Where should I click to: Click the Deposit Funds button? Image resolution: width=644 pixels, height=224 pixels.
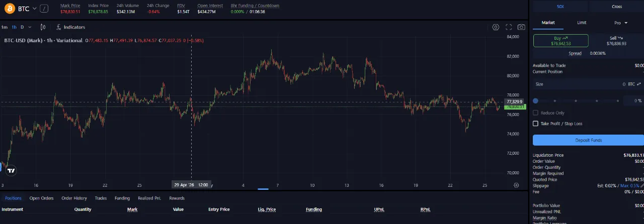tap(588, 140)
